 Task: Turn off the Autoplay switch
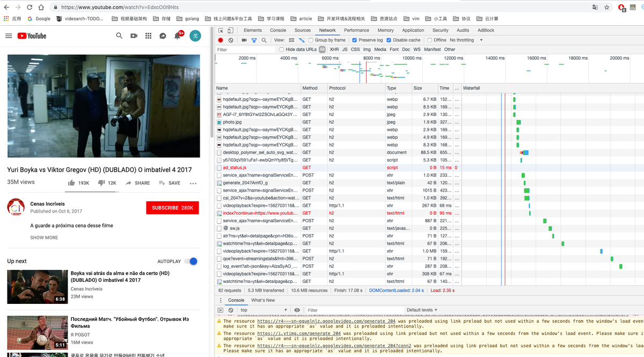click(191, 261)
